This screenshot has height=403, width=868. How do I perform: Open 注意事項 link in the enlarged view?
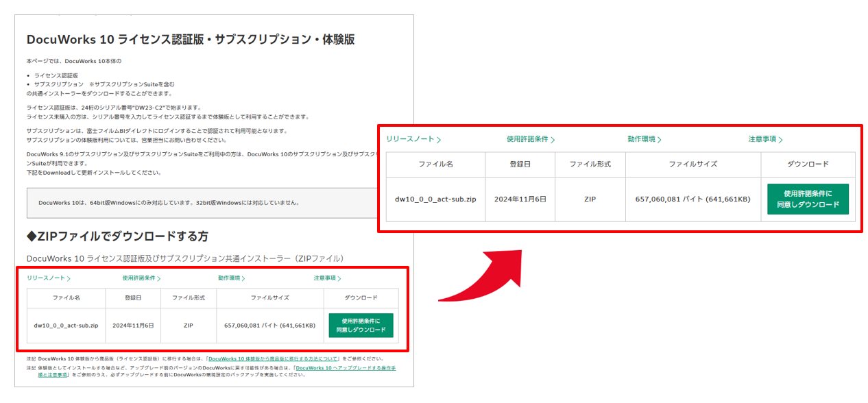coord(765,139)
